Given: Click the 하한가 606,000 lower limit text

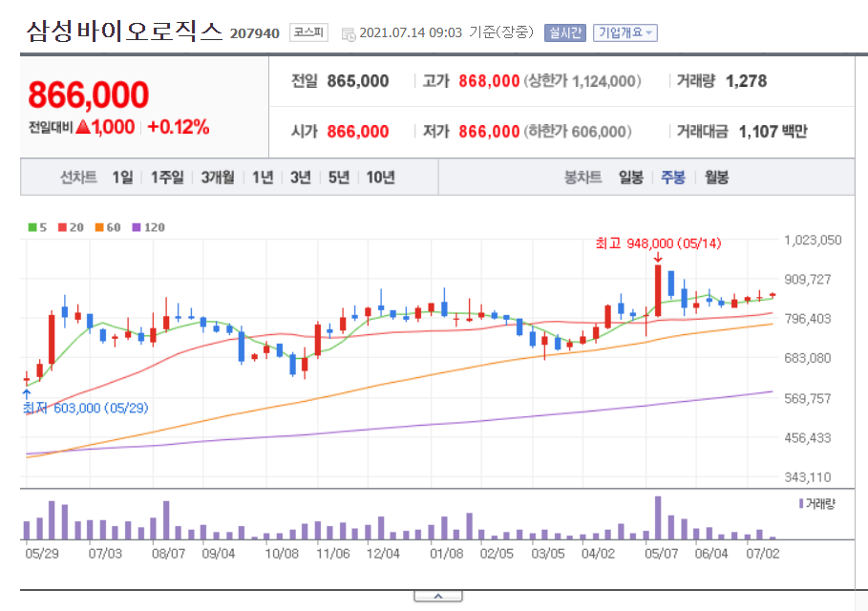Looking at the screenshot, I should click(578, 132).
